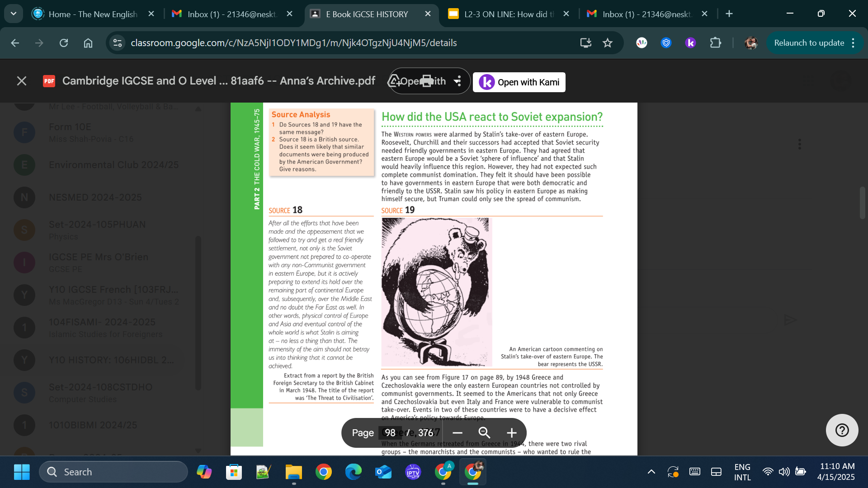Click the Open with Kami button

point(519,82)
